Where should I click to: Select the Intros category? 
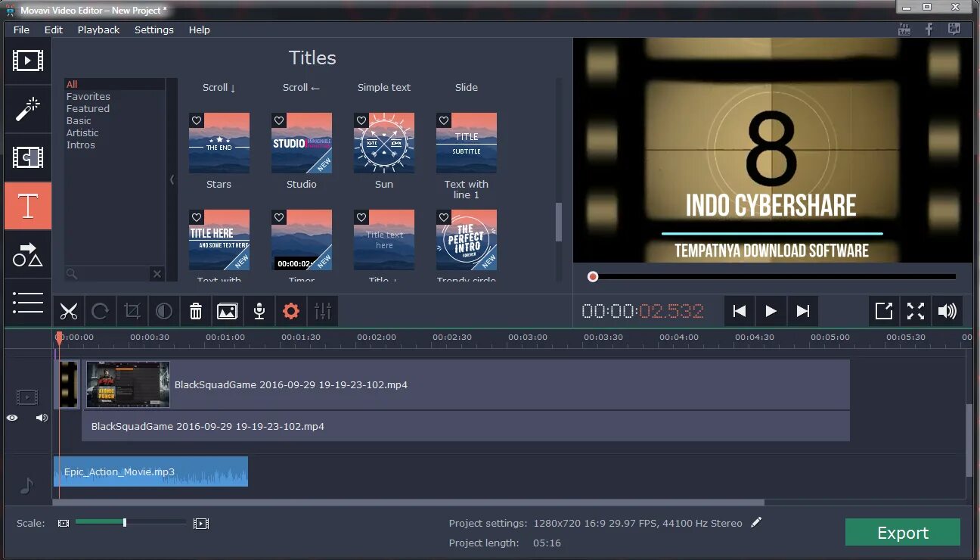(x=81, y=145)
